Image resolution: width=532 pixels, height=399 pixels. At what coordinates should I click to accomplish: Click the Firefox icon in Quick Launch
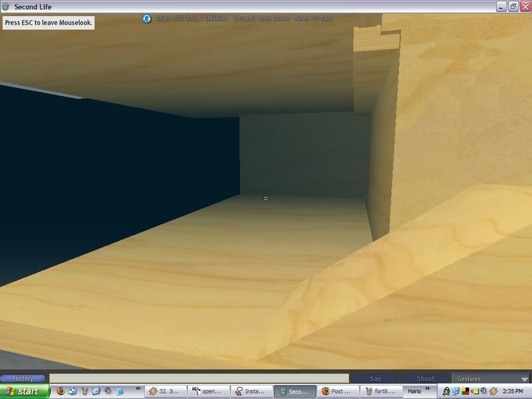click(61, 391)
